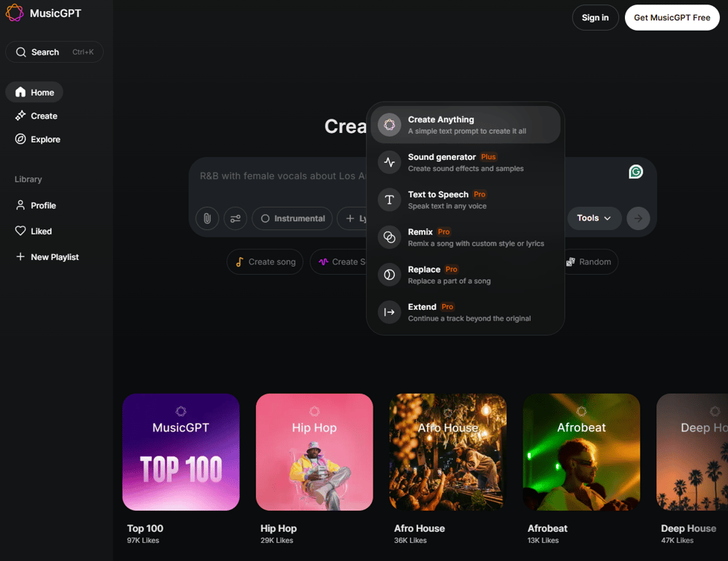This screenshot has height=561, width=728.
Task: Open Liked songs in library
Action: tap(34, 231)
